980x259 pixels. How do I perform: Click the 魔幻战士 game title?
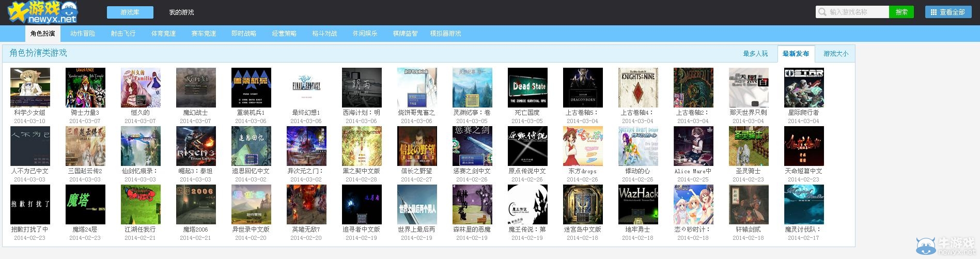tap(196, 112)
